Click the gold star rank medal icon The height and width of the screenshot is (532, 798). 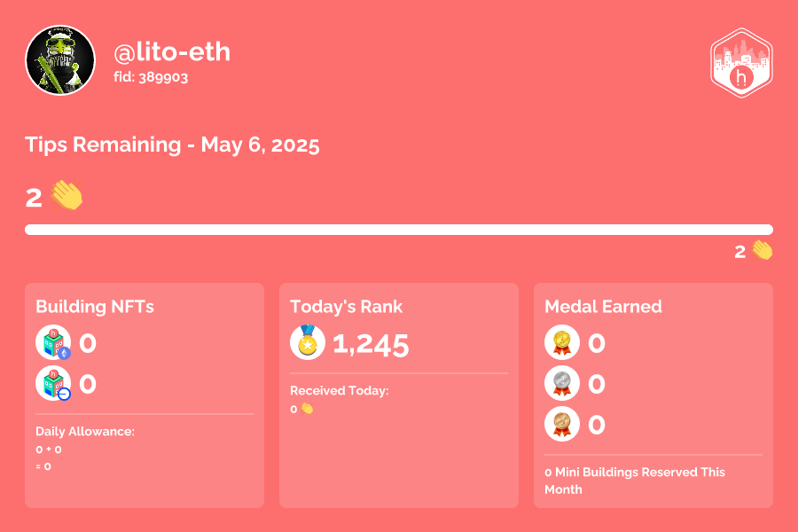click(x=308, y=342)
